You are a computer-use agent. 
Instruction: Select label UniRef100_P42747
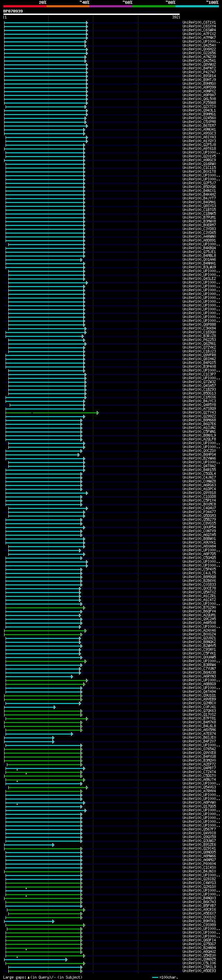tap(199, 72)
